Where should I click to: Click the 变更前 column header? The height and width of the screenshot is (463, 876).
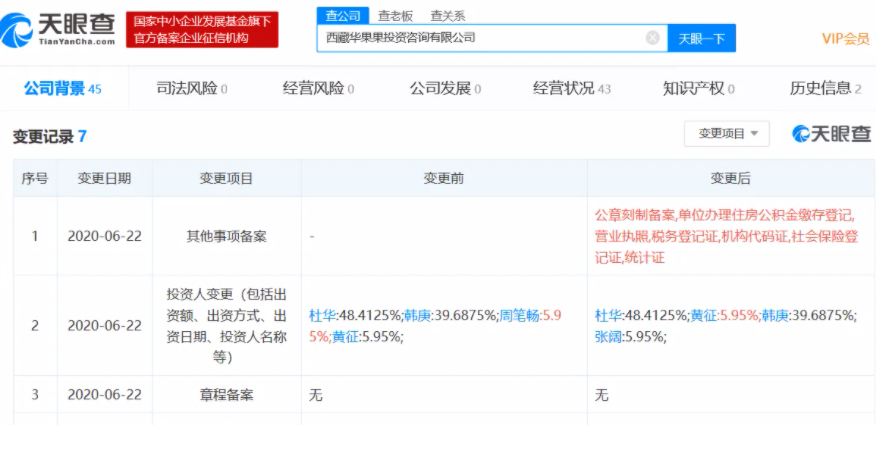tap(444, 178)
